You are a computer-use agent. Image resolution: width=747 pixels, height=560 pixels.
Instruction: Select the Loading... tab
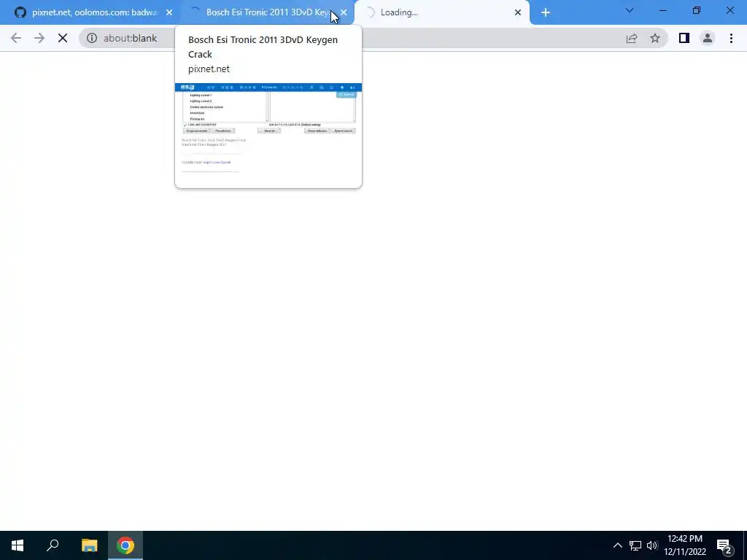point(441,12)
